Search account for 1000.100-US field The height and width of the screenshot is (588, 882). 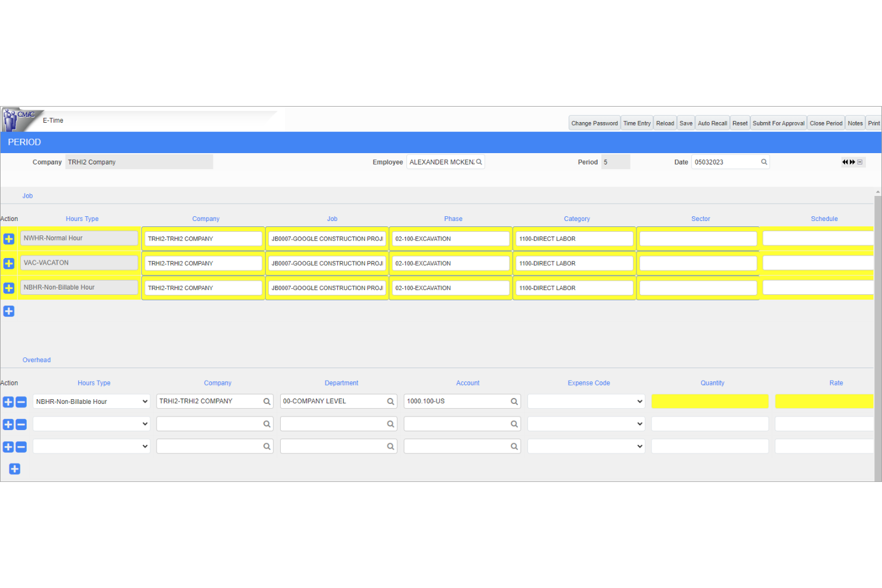click(x=514, y=402)
